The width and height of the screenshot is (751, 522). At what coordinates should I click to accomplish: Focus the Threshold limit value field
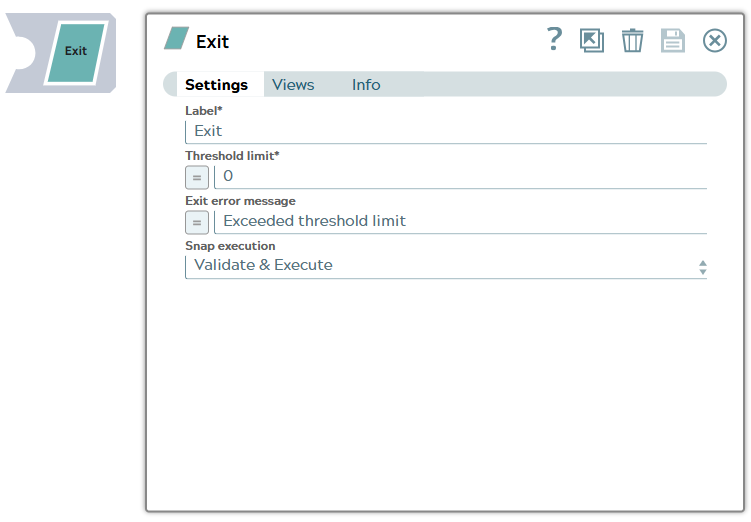click(460, 176)
